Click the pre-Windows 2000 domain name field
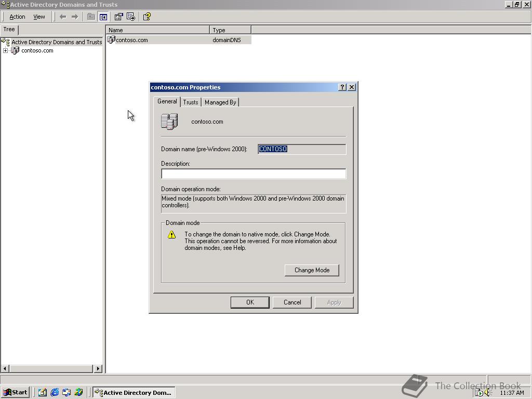 click(x=302, y=149)
